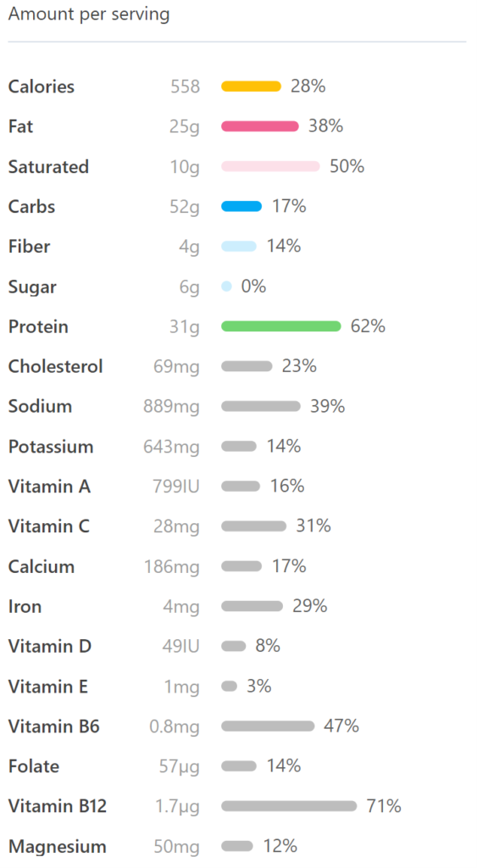The image size is (477, 868).
Task: Select the Vitamin A row label
Action: point(49,486)
